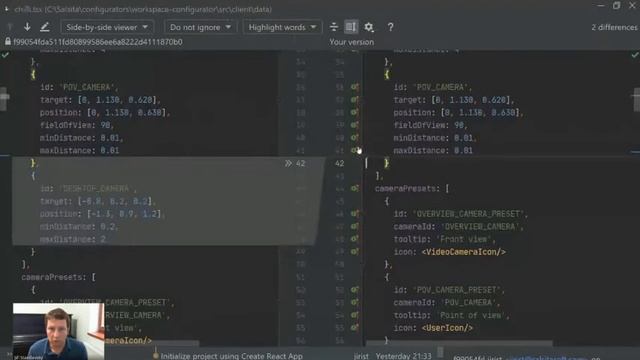Click right pane horizontal scrollbar
Screen dimensions: 640x360
tap(460, 343)
